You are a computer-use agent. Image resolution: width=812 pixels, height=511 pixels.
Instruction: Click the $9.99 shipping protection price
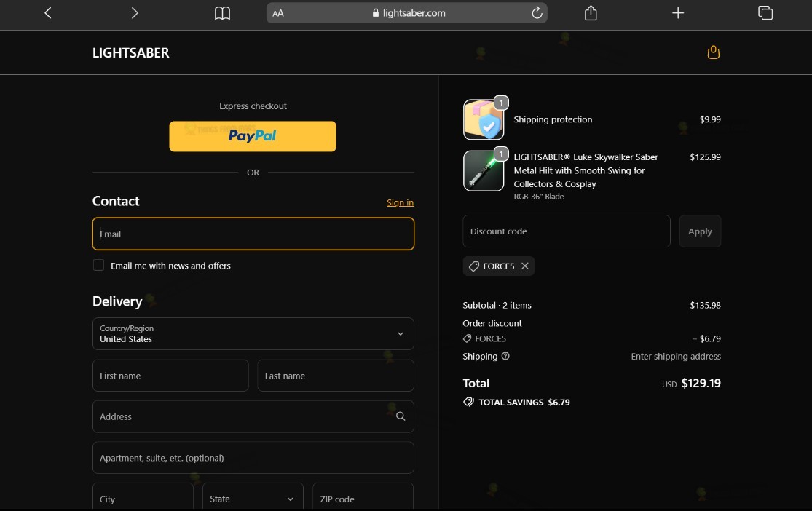(x=710, y=119)
